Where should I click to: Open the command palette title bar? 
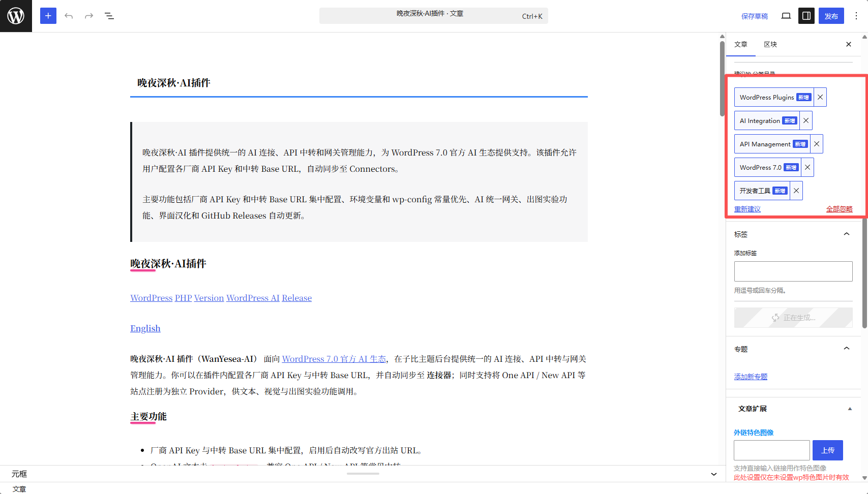(434, 16)
